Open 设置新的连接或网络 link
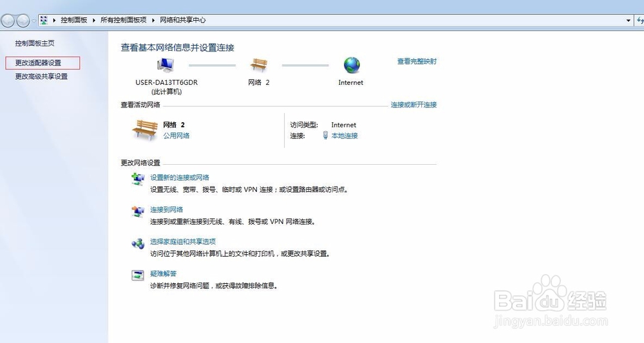The width and height of the screenshot is (644, 343). point(180,177)
